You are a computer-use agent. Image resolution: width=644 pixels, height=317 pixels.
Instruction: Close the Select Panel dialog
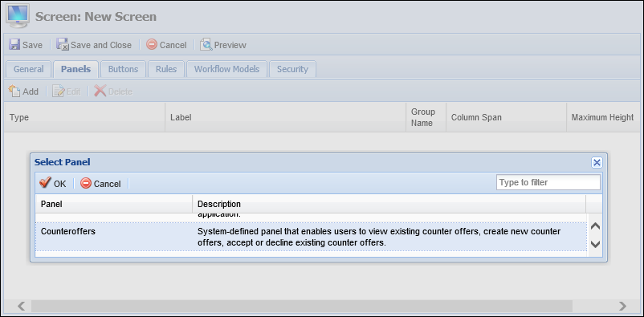click(597, 163)
